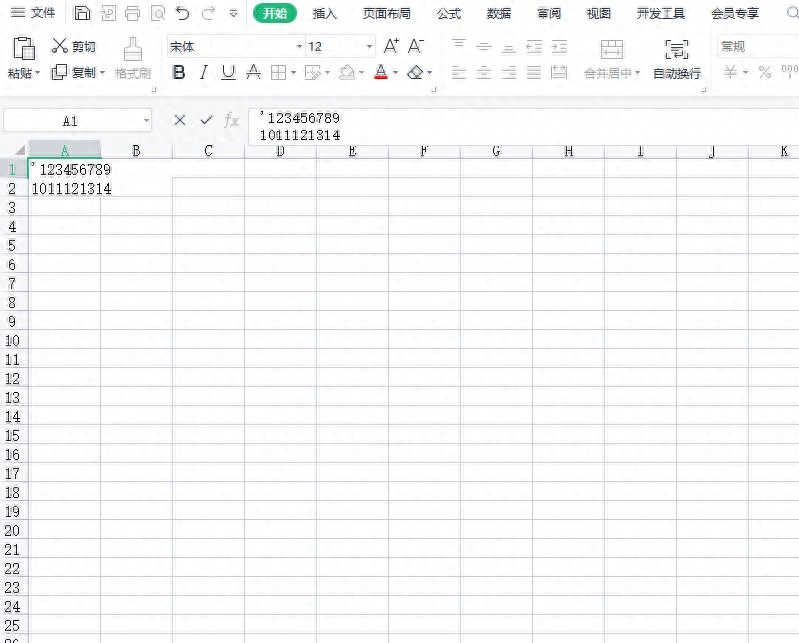Click the Save icon in quick access bar

pos(82,13)
